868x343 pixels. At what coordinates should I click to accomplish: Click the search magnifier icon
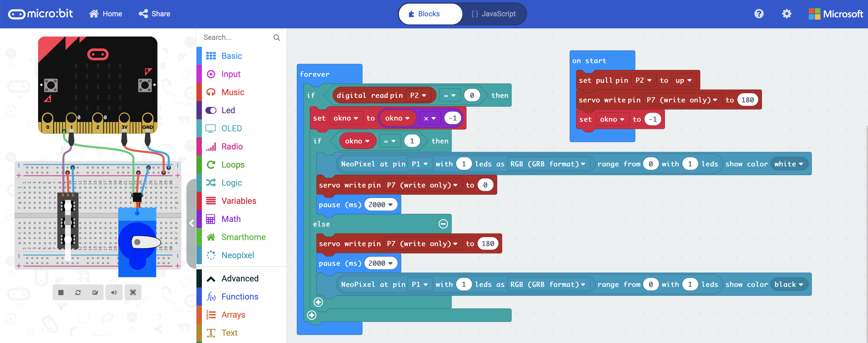click(277, 37)
